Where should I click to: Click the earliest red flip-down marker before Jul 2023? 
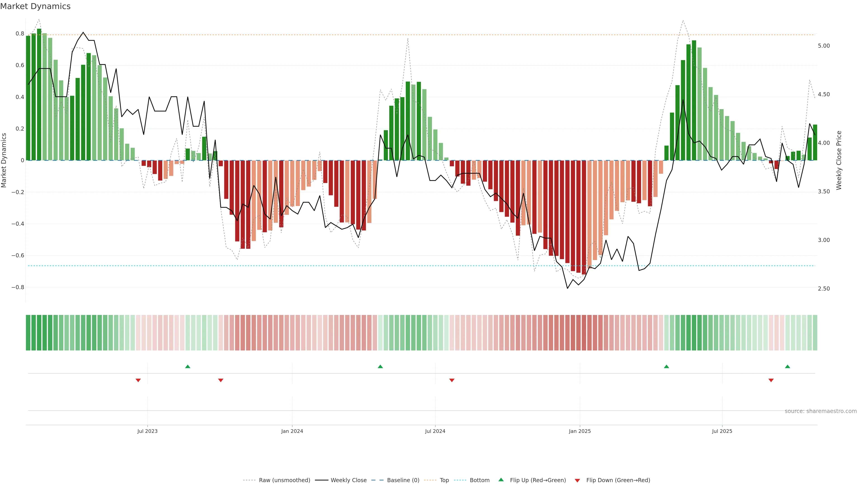click(x=138, y=380)
